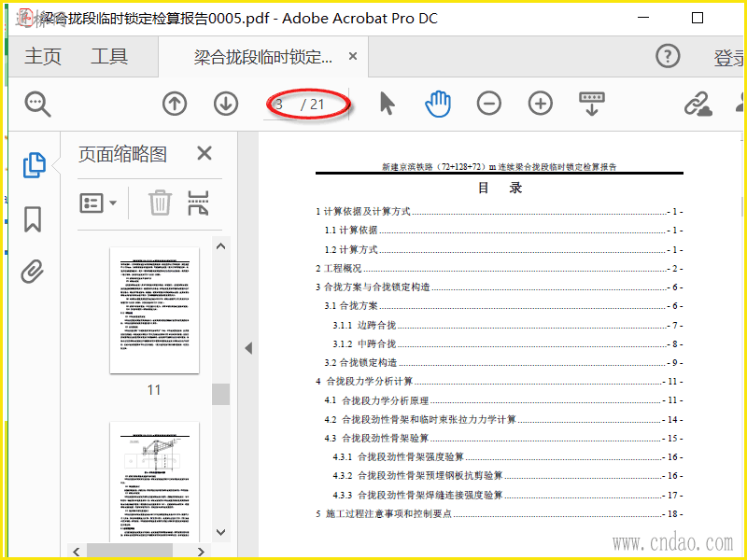Go to next page with down arrow
747x560 pixels.
[226, 104]
